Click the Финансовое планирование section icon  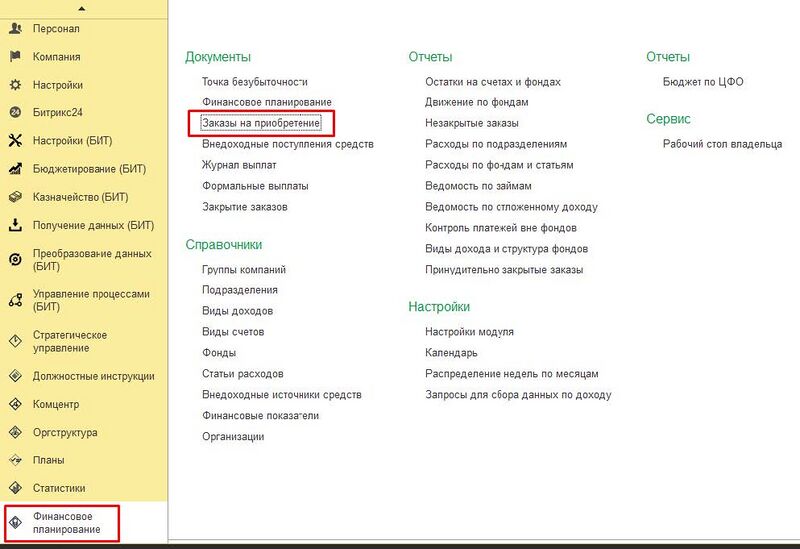[15, 522]
